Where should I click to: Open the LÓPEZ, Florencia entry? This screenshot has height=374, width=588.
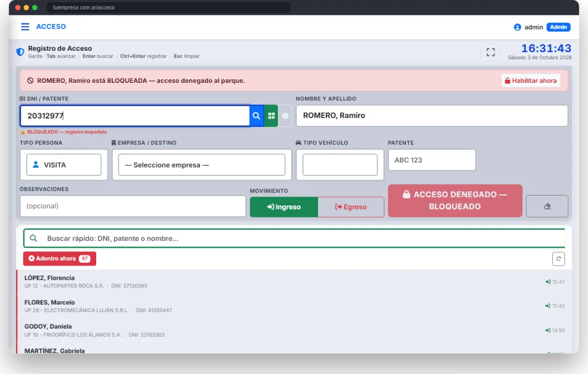pos(294,282)
